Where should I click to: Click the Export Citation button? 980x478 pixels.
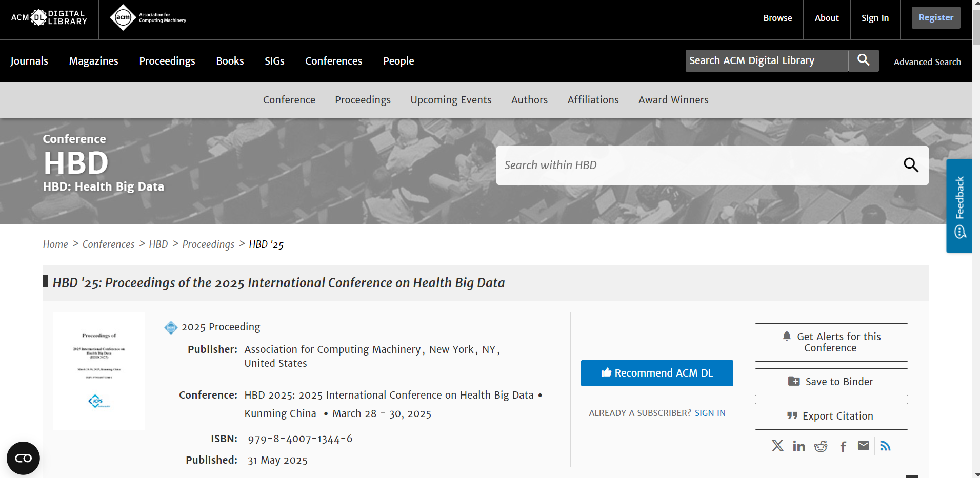(831, 416)
